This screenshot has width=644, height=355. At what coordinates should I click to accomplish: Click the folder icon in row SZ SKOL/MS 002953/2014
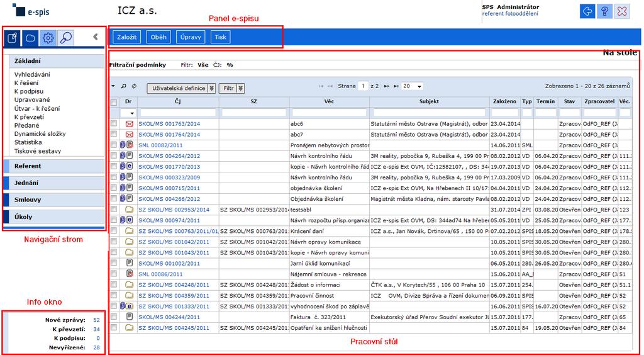[x=130, y=210]
